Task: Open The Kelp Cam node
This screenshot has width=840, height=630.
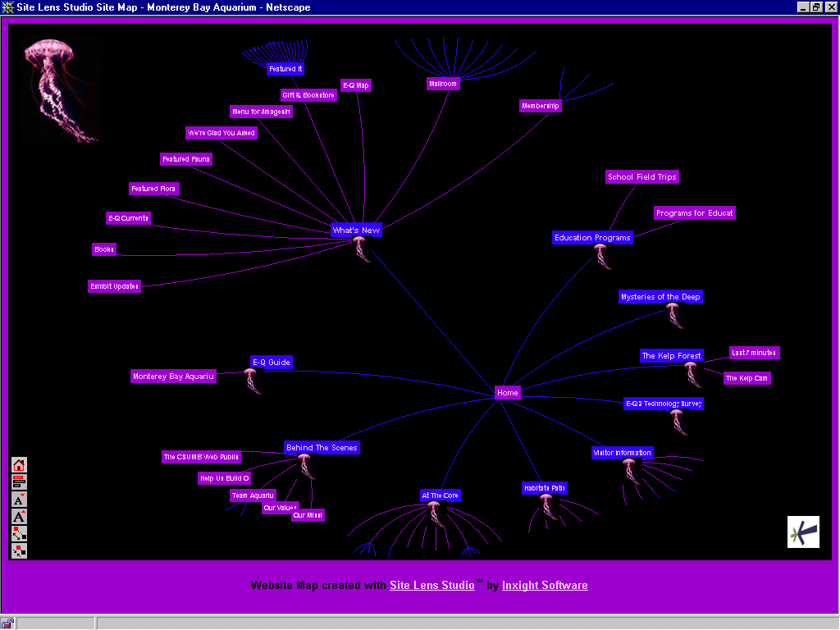Action: tap(746, 378)
